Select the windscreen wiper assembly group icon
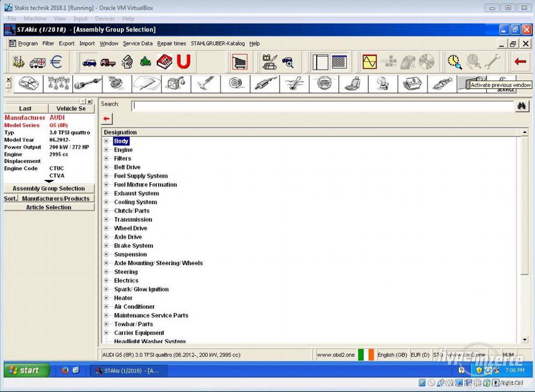The image size is (535, 392). pyautogui.click(x=147, y=84)
